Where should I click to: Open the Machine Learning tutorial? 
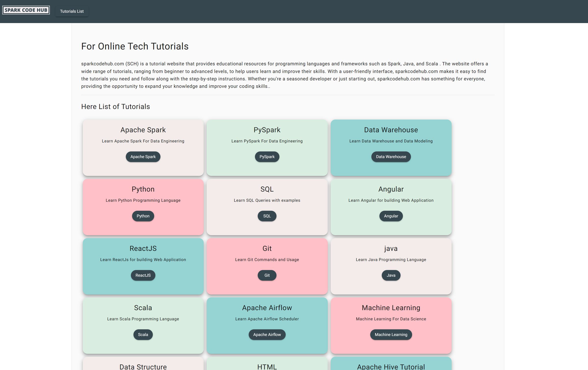[391, 334]
